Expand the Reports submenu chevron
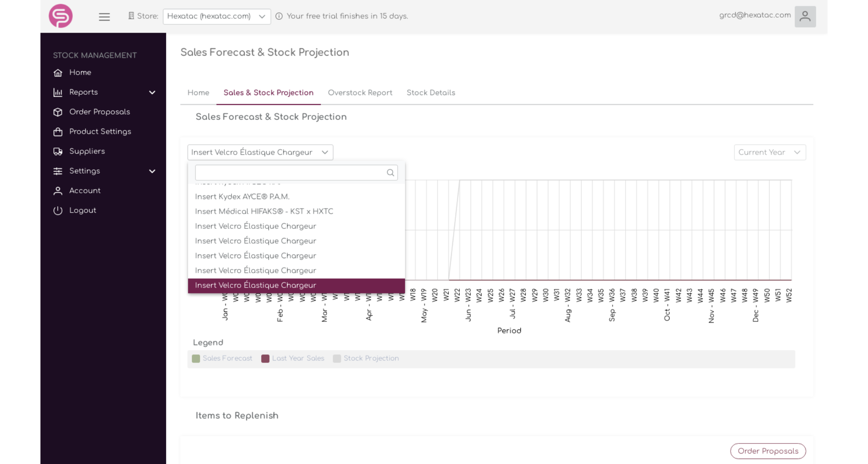The image size is (868, 464). (x=152, y=93)
